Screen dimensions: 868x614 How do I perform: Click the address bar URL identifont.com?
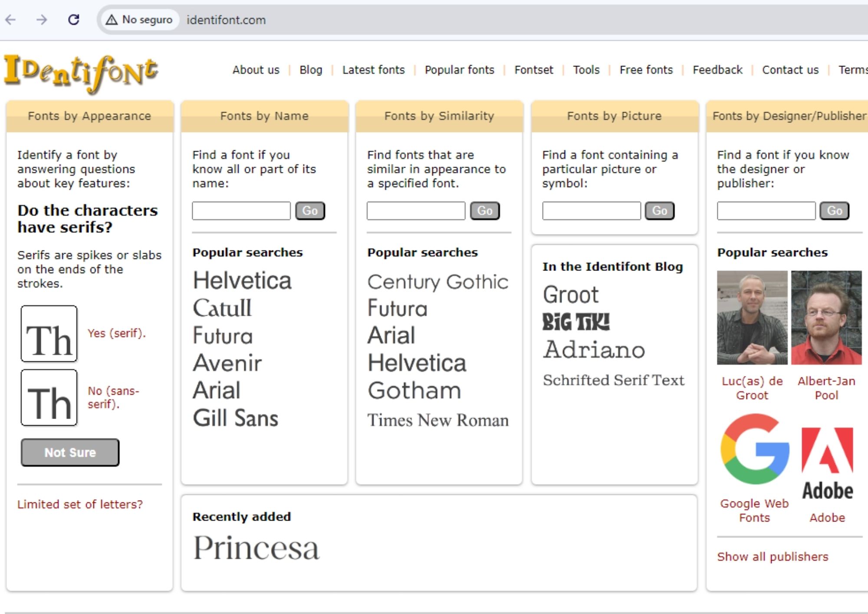coord(226,20)
